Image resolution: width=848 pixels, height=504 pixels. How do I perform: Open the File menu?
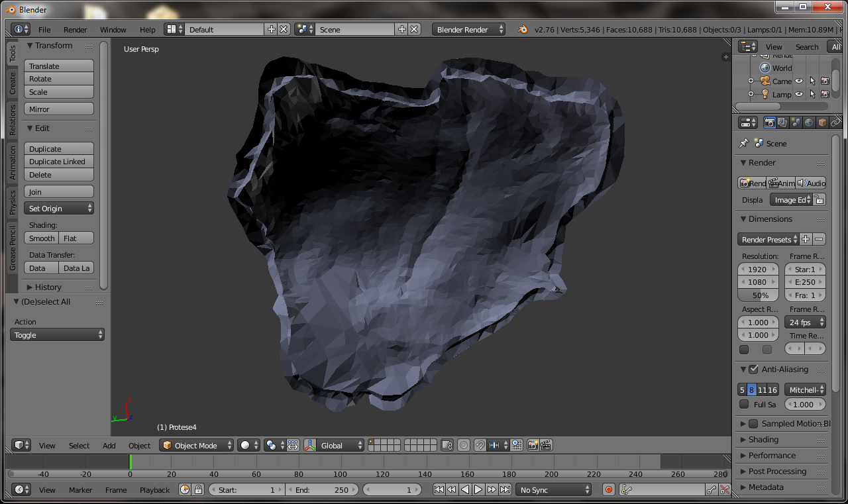tap(44, 29)
